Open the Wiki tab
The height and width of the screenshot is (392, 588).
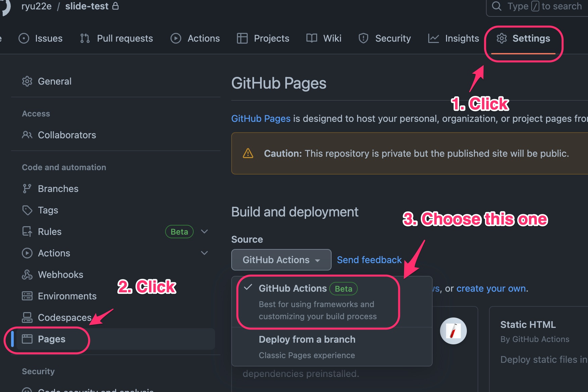pyautogui.click(x=324, y=38)
